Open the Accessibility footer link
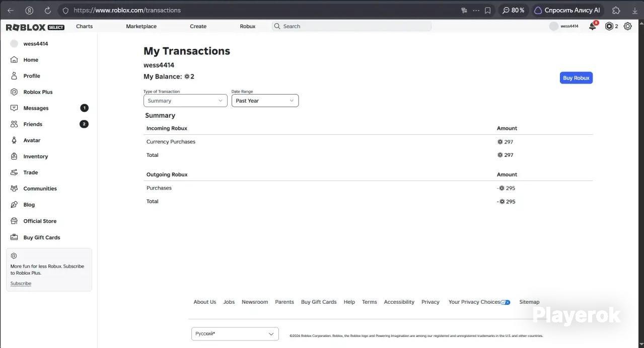 (399, 302)
